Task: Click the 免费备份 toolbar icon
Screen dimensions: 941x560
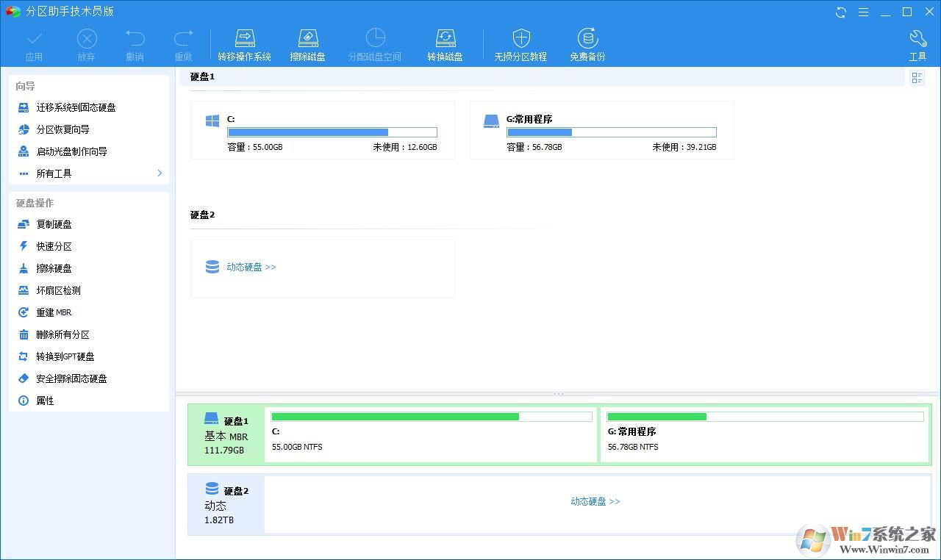Action: 587,43
